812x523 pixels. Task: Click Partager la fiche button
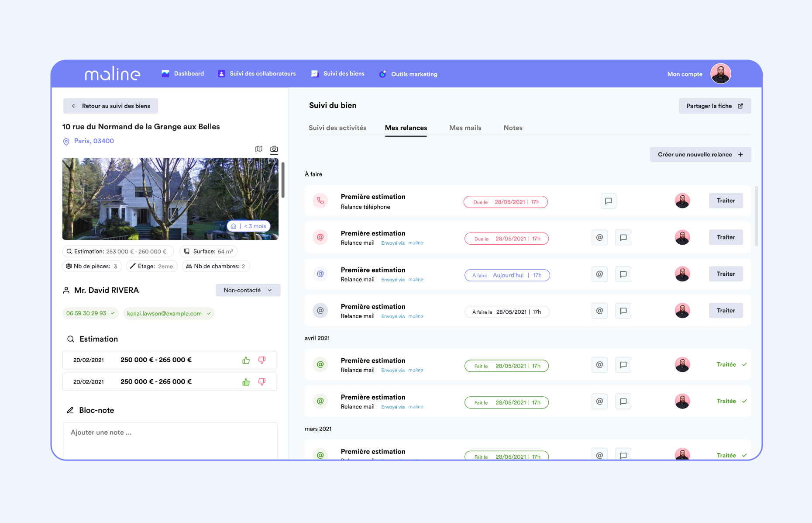[x=715, y=106]
